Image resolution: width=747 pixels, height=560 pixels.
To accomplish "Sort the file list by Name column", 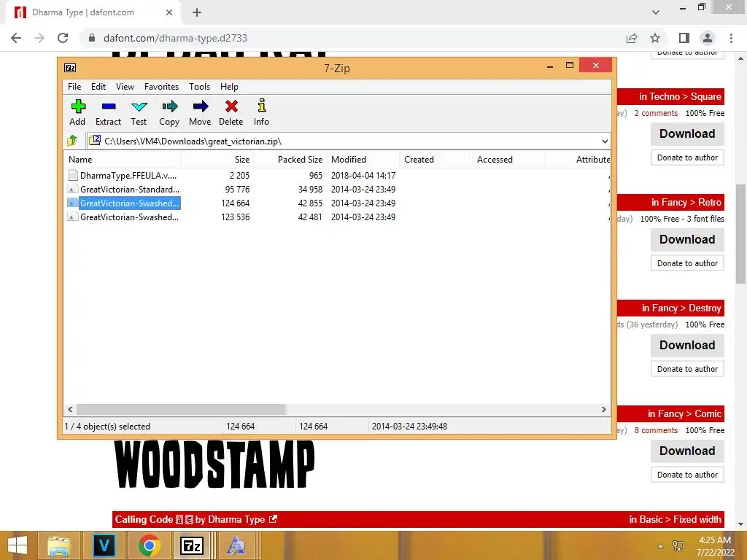I will pyautogui.click(x=123, y=160).
